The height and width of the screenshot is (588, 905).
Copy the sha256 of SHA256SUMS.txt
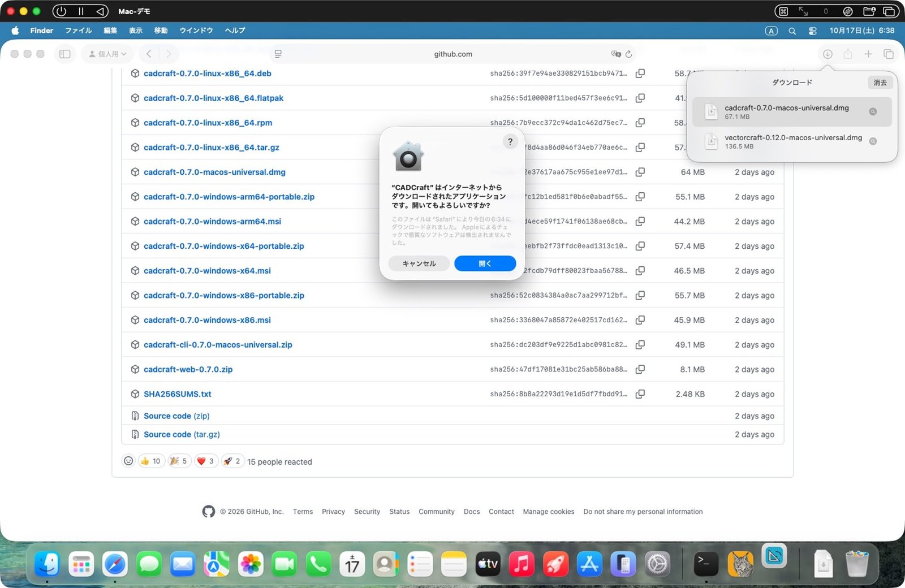[640, 394]
